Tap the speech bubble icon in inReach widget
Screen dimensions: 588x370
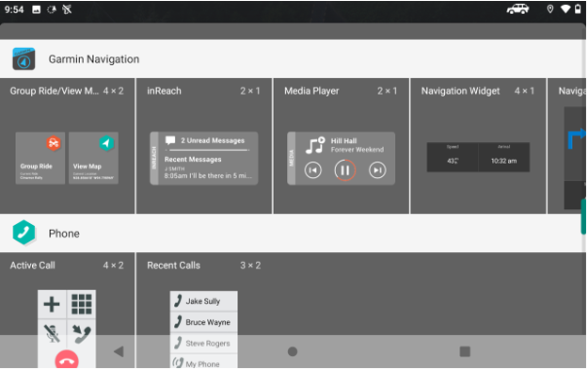click(170, 140)
